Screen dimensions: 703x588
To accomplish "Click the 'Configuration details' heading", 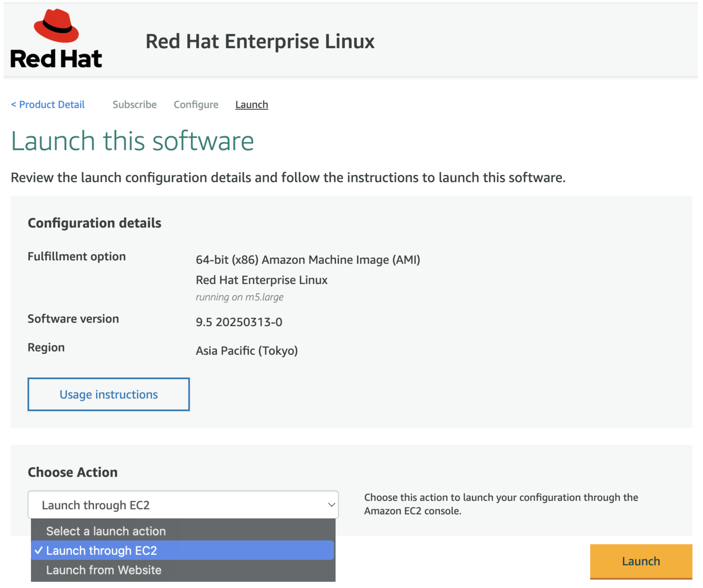I will point(94,223).
